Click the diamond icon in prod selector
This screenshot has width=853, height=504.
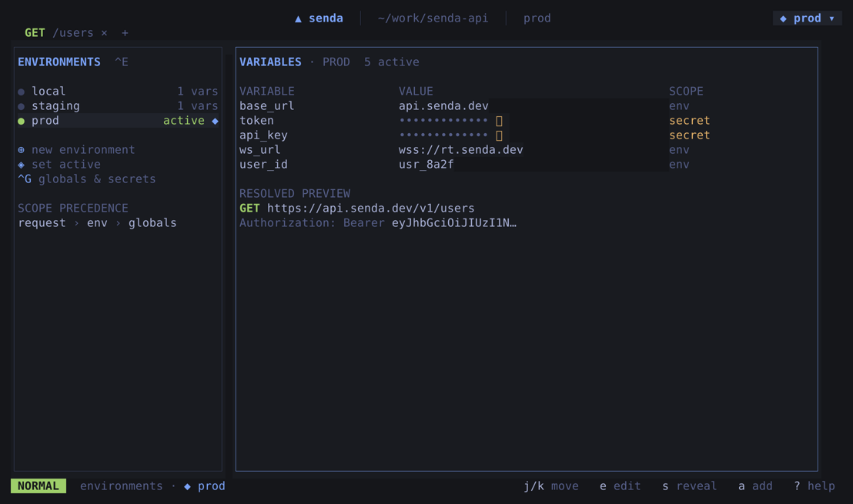coord(784,18)
